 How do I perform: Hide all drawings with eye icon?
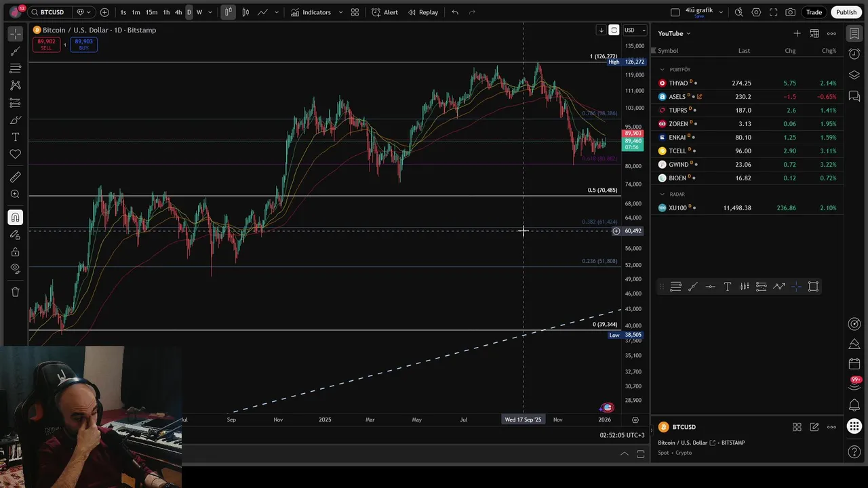point(15,268)
